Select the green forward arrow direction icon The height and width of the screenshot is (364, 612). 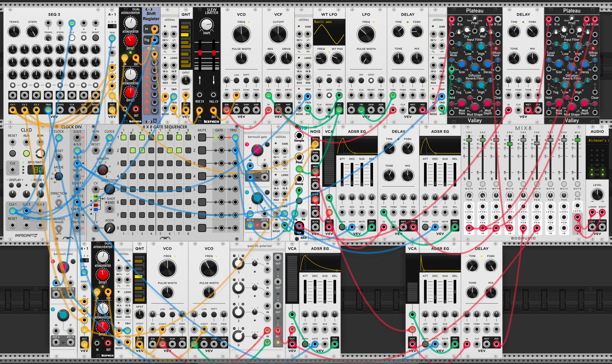point(96,197)
